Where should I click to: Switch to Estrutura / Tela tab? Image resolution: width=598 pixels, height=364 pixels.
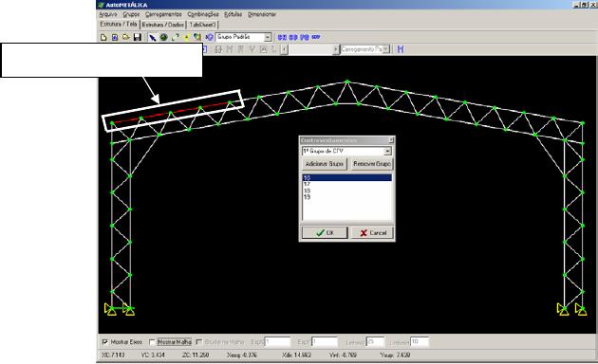pos(119,24)
